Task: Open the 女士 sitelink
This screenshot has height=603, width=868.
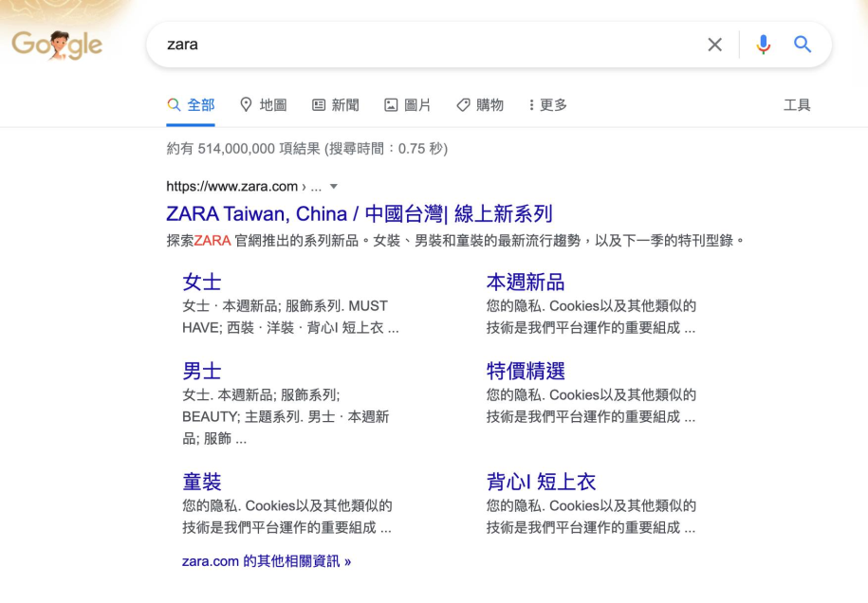Action: click(x=202, y=283)
